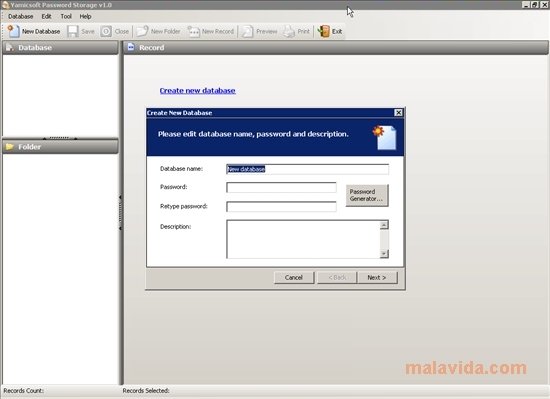This screenshot has width=550, height=399.
Task: Open the Password Generator button
Action: click(x=367, y=195)
